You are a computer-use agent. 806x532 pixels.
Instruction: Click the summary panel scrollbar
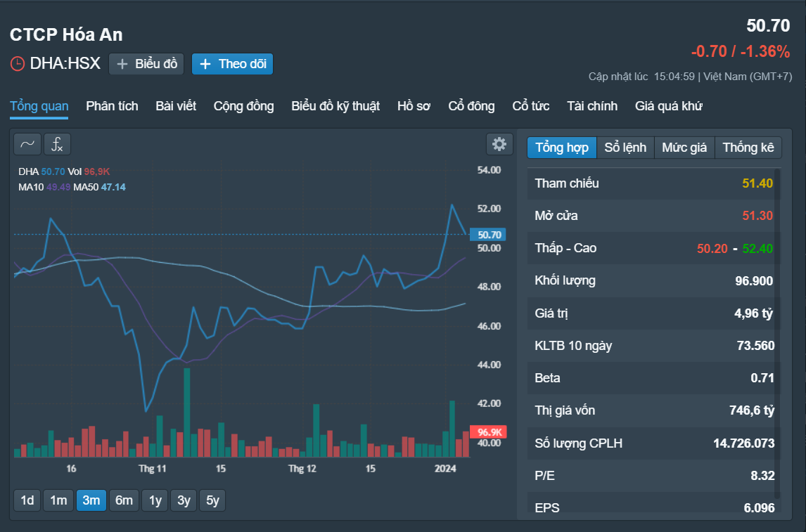point(777,334)
